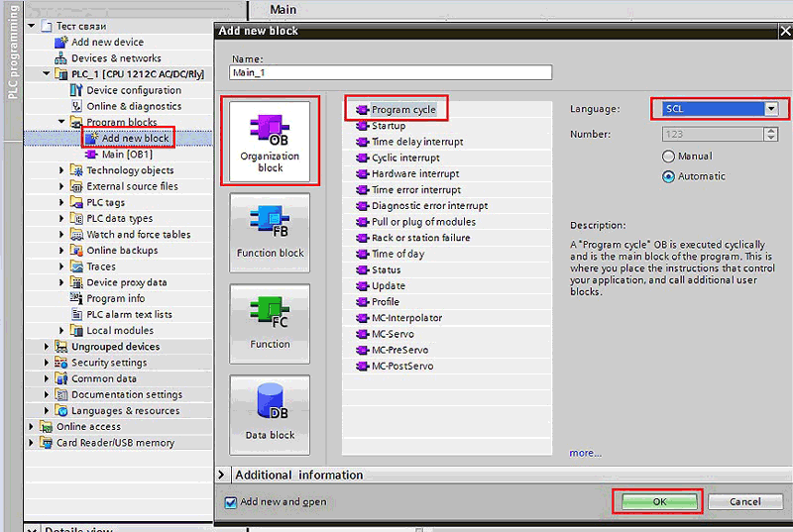This screenshot has width=793, height=532.
Task: Open Online & diagnostics for PLC_1
Action: tap(134, 106)
